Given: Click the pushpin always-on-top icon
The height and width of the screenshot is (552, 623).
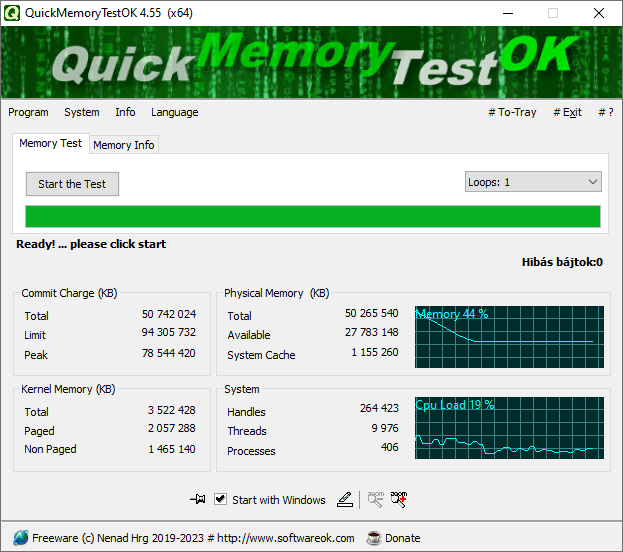Looking at the screenshot, I should tap(197, 499).
